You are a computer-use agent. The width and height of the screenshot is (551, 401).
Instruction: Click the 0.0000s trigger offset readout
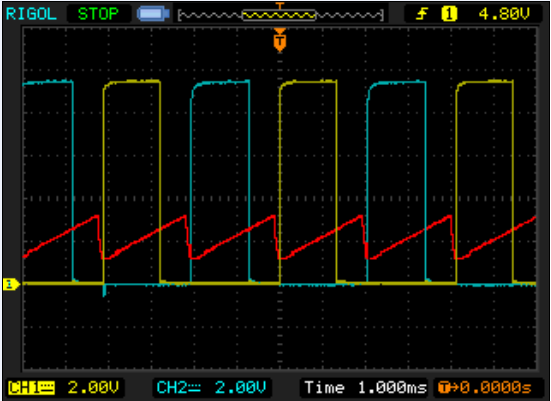(x=496, y=388)
